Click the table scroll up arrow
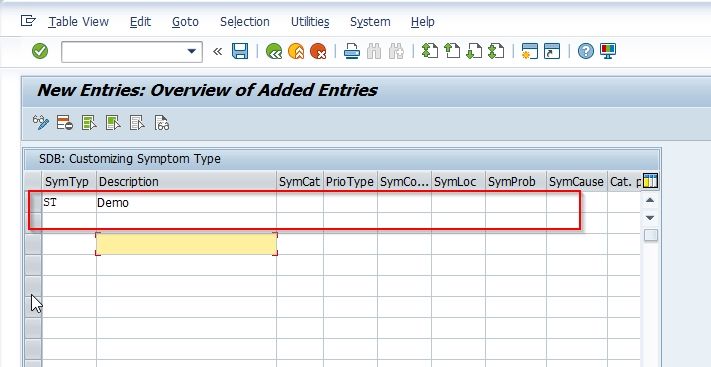This screenshot has width=711, height=367. pos(650,200)
